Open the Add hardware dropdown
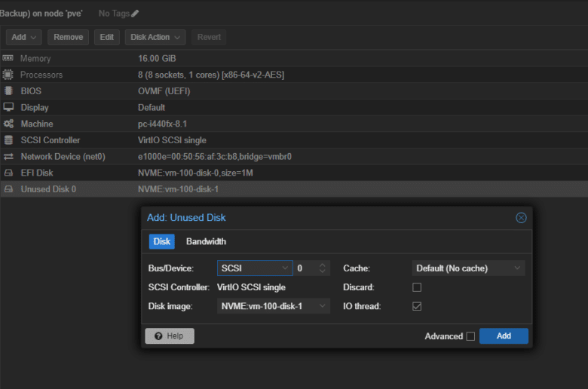 coord(23,37)
